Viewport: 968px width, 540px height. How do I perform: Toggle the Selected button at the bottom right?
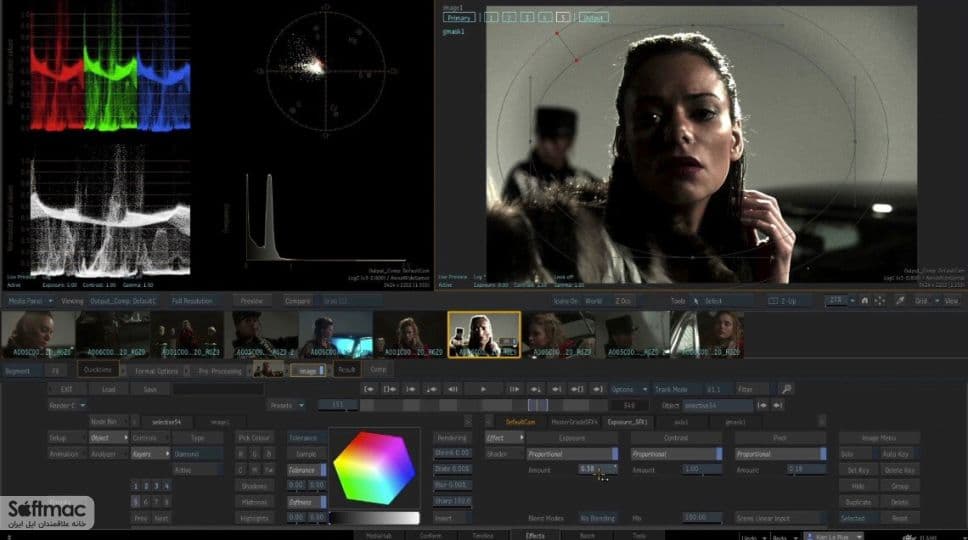857,518
